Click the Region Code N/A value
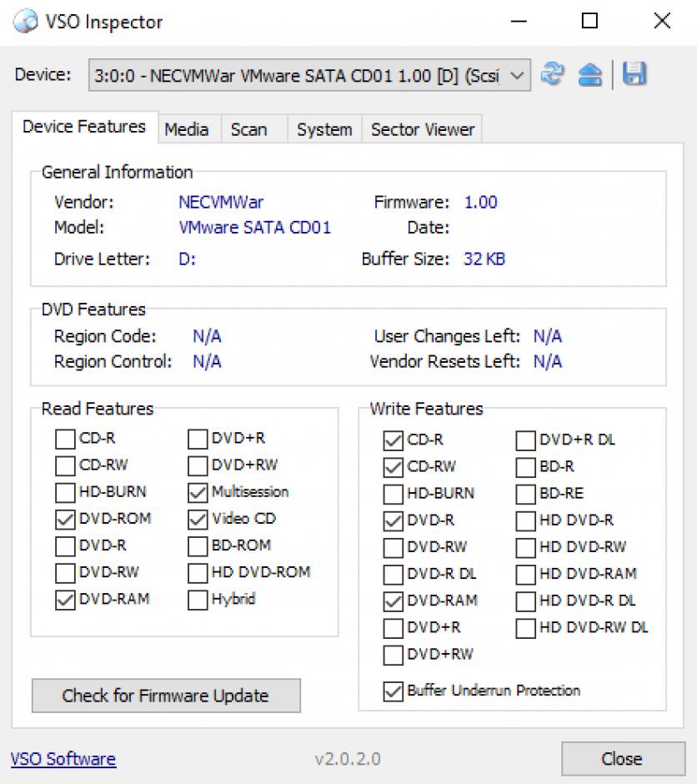 coord(207,336)
